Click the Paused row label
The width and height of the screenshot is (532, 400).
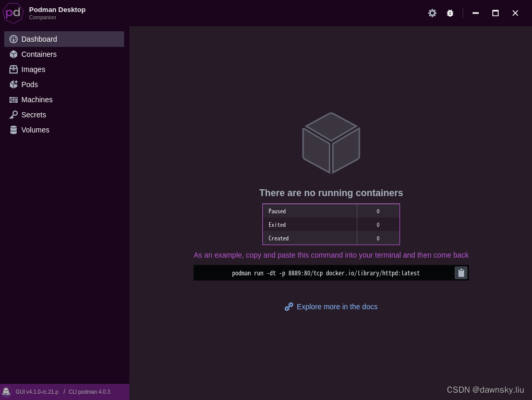(277, 211)
